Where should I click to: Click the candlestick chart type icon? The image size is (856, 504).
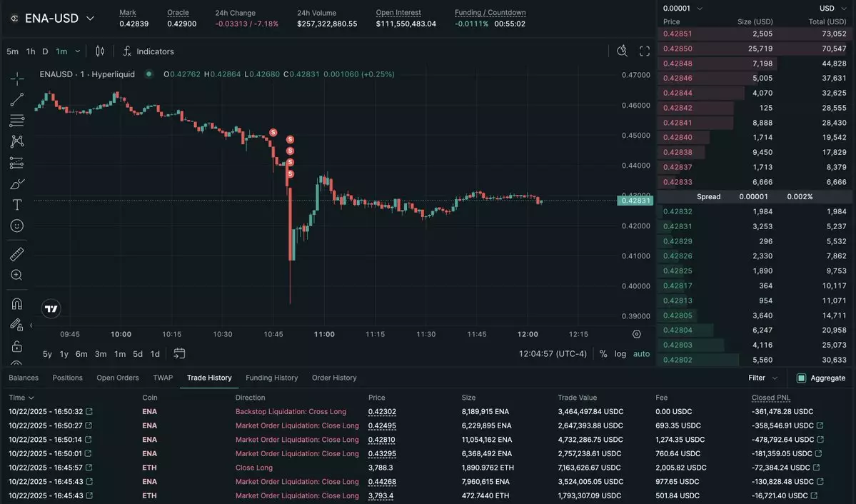click(100, 51)
